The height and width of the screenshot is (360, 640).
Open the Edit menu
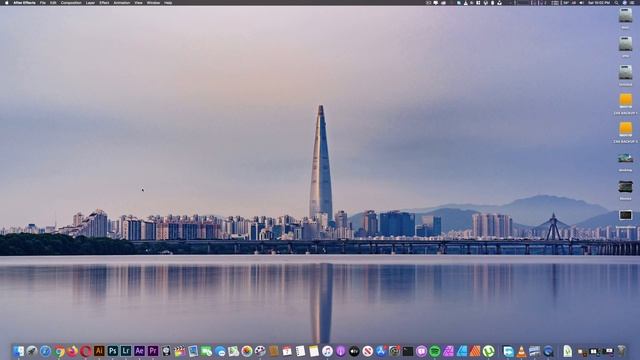coord(53,2)
